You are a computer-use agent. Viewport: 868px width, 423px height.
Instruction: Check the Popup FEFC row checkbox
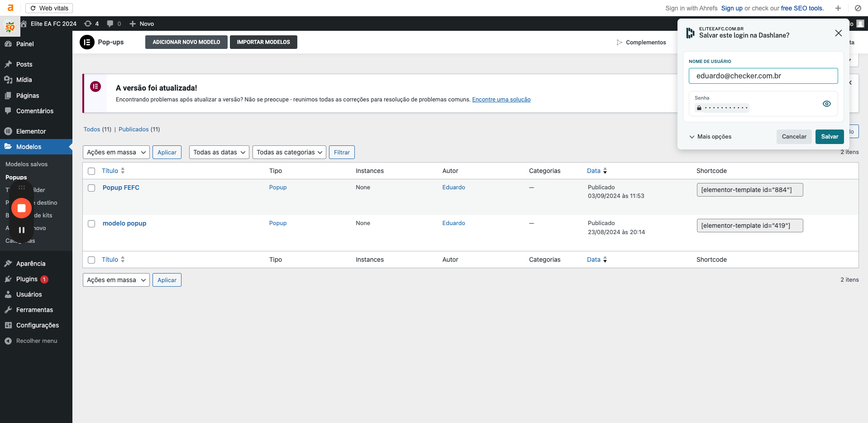pyautogui.click(x=91, y=188)
